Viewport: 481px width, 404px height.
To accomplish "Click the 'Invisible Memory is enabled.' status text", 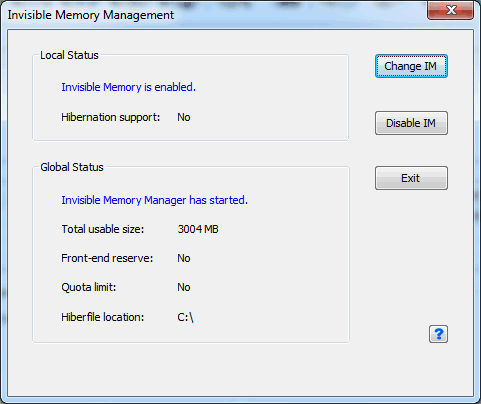I will coord(128,87).
